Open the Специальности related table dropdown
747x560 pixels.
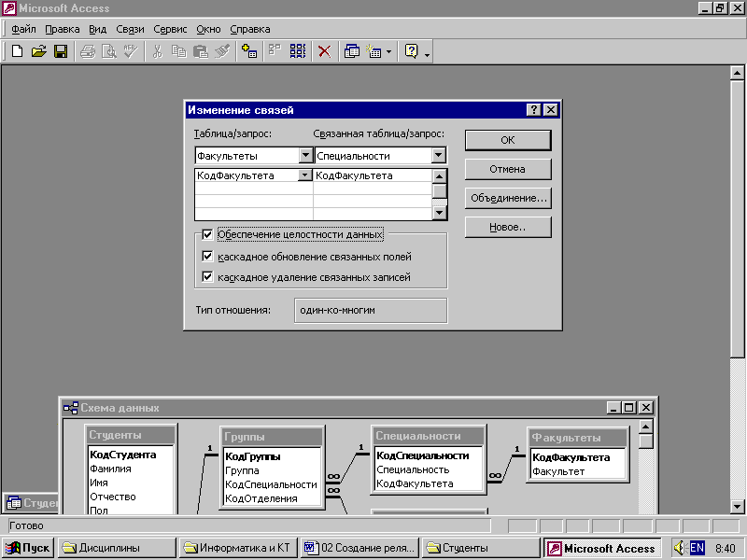[x=439, y=155]
